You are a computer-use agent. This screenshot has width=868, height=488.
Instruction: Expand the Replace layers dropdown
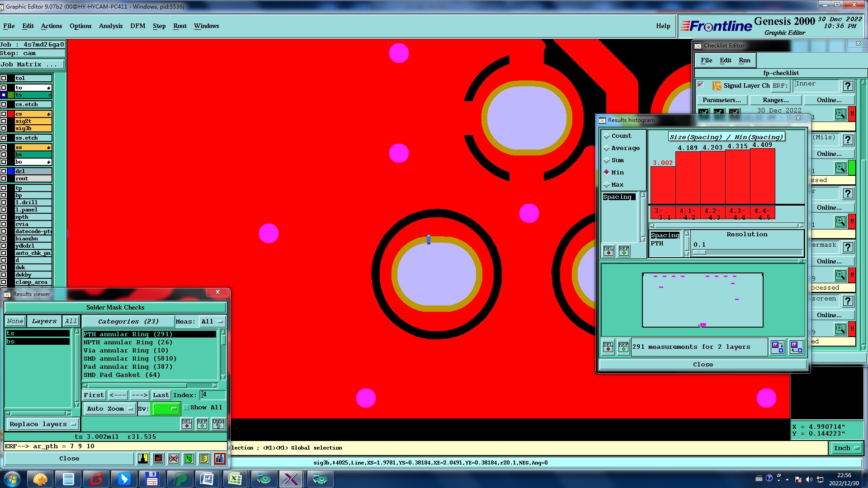pyautogui.click(x=42, y=424)
